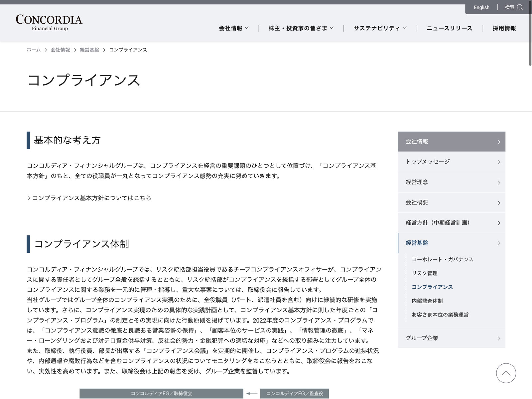This screenshot has width=532, height=399.
Task: Open コーポレート・ガバナンス submenu link
Action: (442, 259)
